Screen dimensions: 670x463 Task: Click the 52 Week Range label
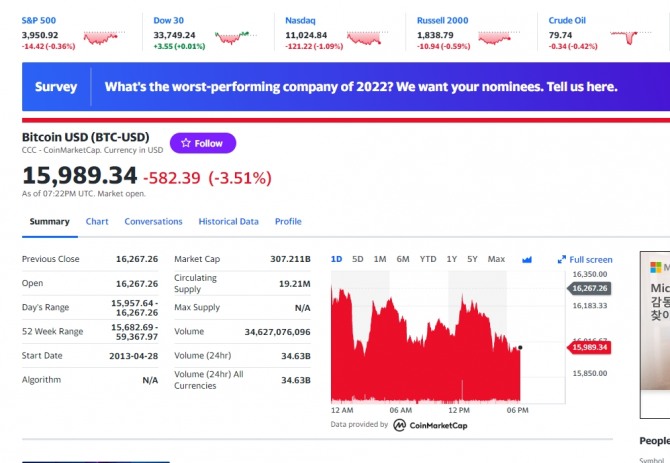click(x=53, y=332)
